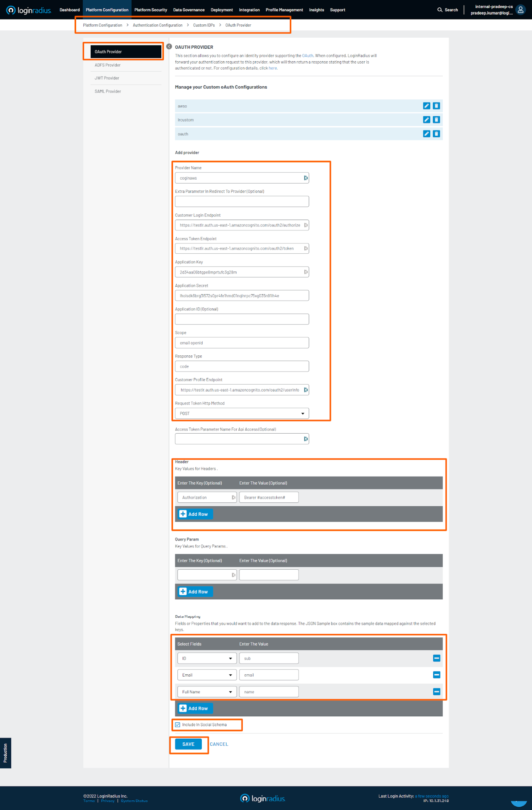Viewport: 532px width, 810px height.
Task: Click the Scope input field
Action: point(242,343)
